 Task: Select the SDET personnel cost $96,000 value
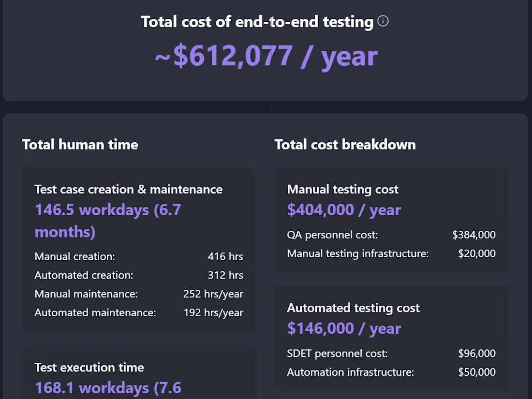(x=477, y=354)
